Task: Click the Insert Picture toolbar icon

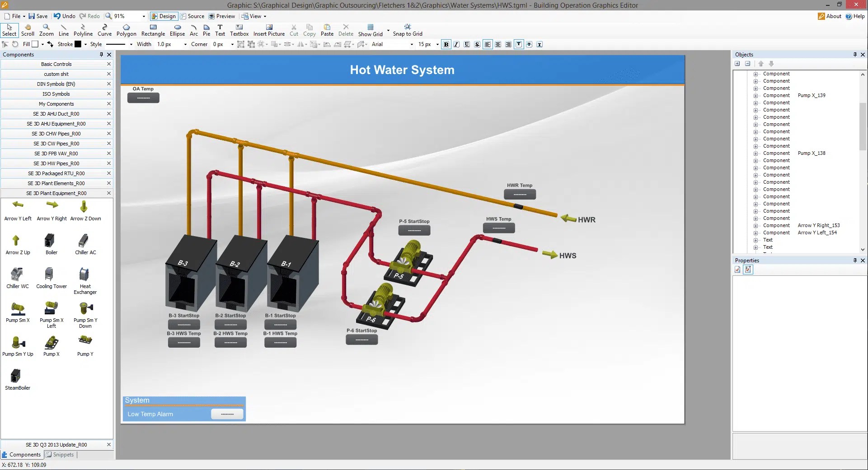Action: [268, 30]
